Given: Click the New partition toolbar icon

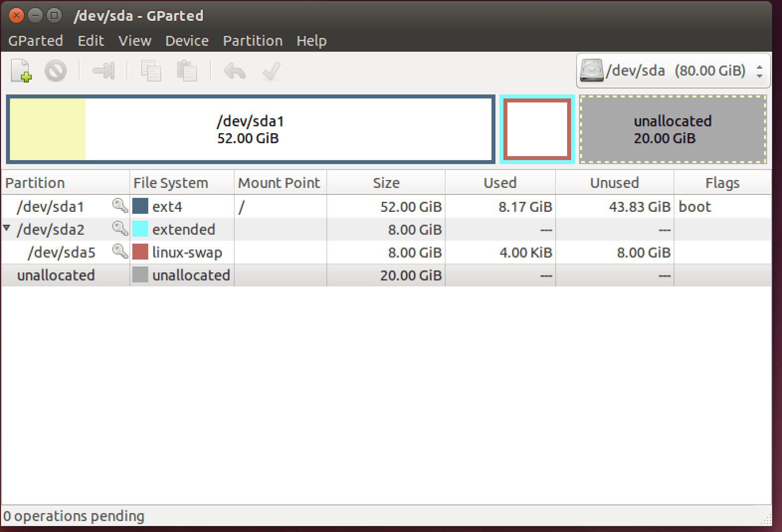Looking at the screenshot, I should (x=21, y=71).
